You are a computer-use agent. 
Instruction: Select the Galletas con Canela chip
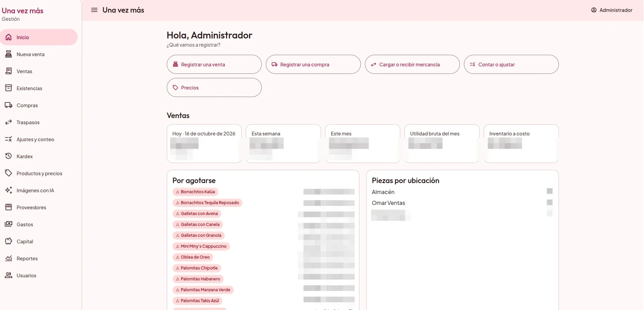click(198, 225)
